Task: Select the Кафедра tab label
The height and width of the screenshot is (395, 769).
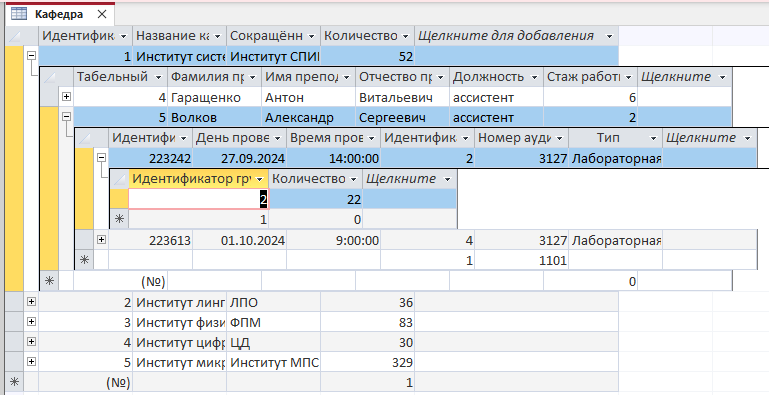Action: pos(58,14)
